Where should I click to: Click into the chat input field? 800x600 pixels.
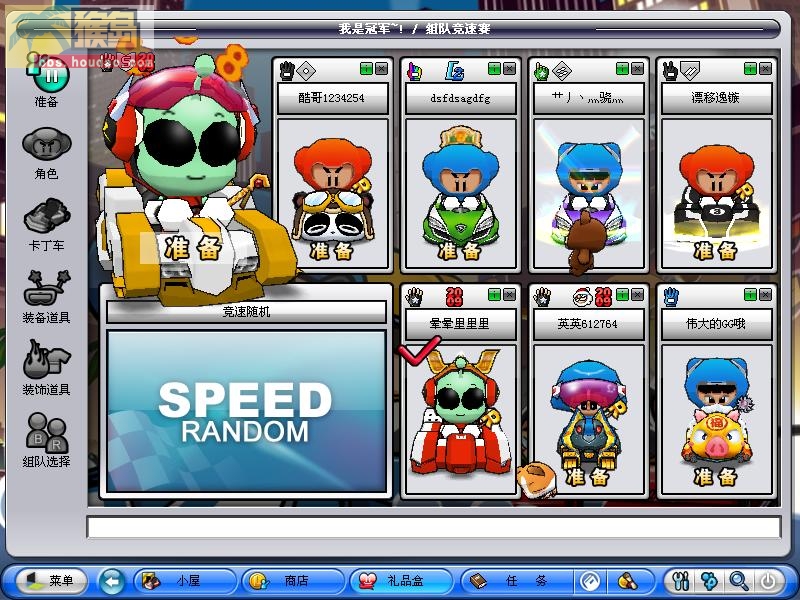pos(434,527)
